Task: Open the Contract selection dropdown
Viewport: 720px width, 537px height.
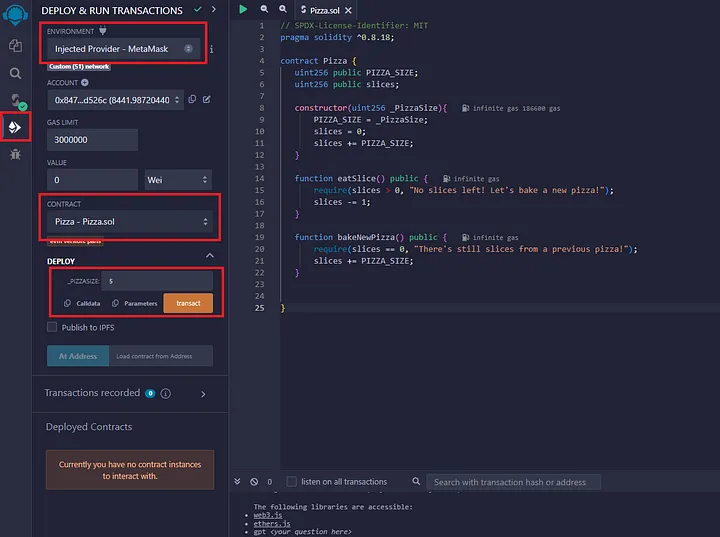Action: coord(129,221)
